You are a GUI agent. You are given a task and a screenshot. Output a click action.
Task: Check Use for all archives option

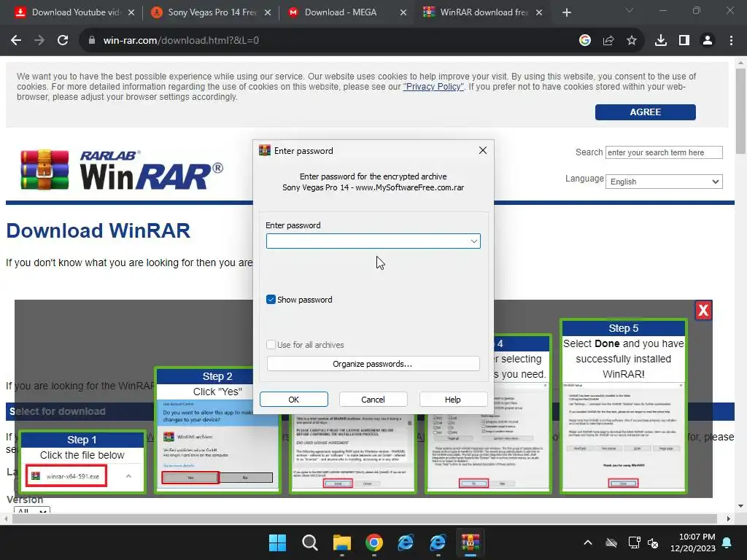pyautogui.click(x=271, y=345)
